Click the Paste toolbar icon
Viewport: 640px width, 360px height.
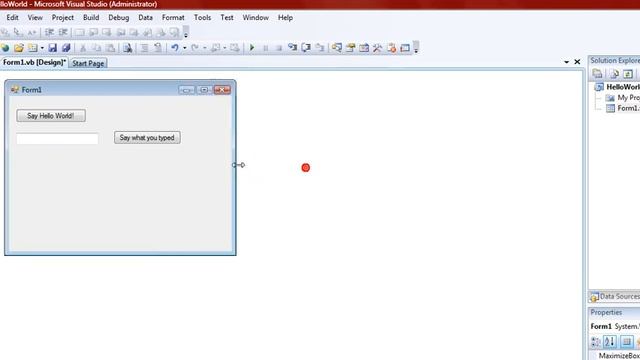[x=110, y=48]
